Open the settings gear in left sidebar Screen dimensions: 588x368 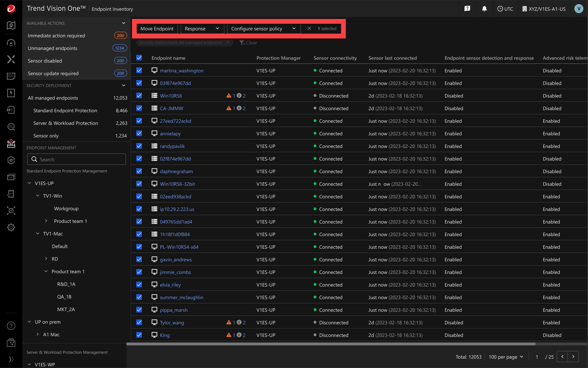pyautogui.click(x=11, y=227)
